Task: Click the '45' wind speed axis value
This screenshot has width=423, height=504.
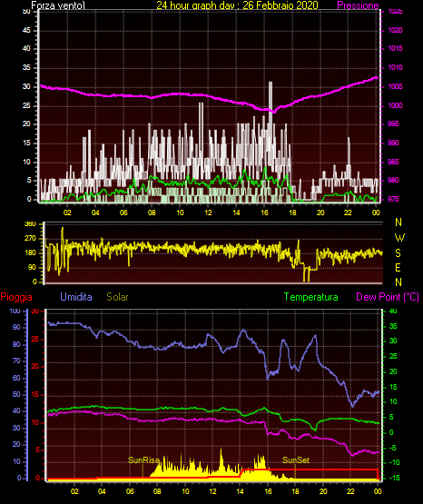Action: (x=26, y=30)
